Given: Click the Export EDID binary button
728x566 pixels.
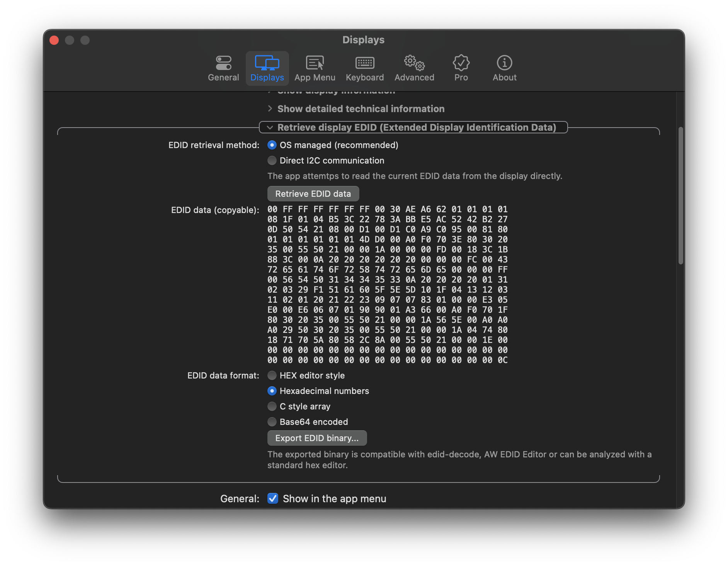Looking at the screenshot, I should point(317,438).
